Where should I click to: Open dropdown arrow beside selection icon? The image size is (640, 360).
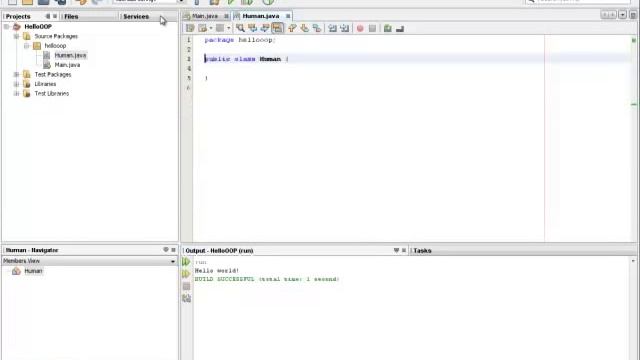229,28
